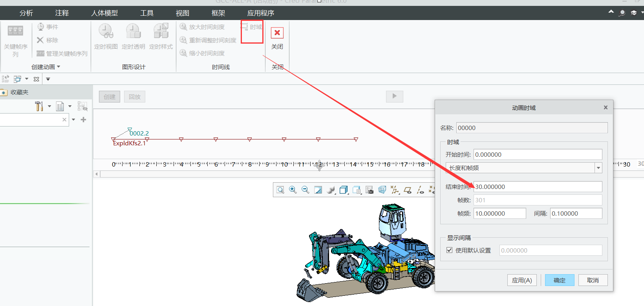Click the model tree settings hammer icon

click(x=39, y=106)
